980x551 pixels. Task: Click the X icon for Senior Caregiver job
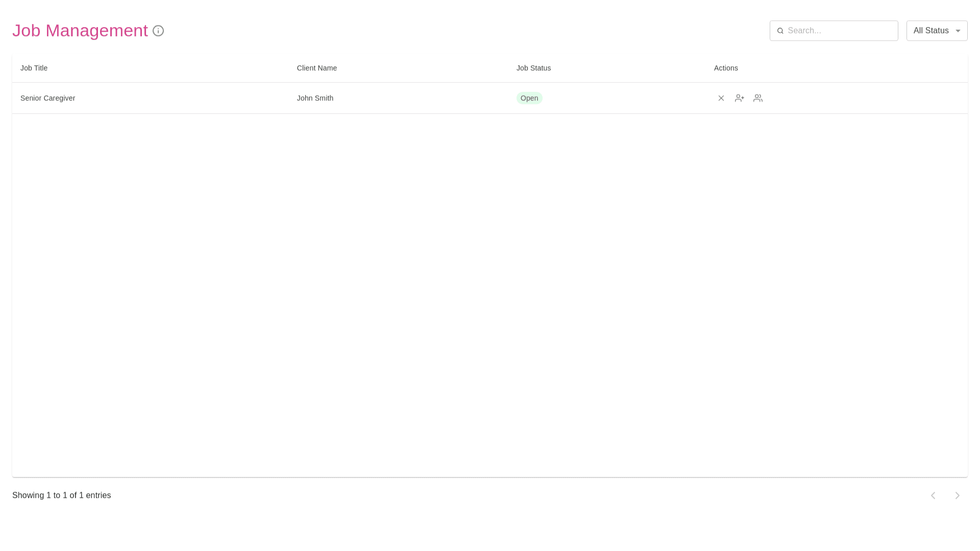coord(721,98)
